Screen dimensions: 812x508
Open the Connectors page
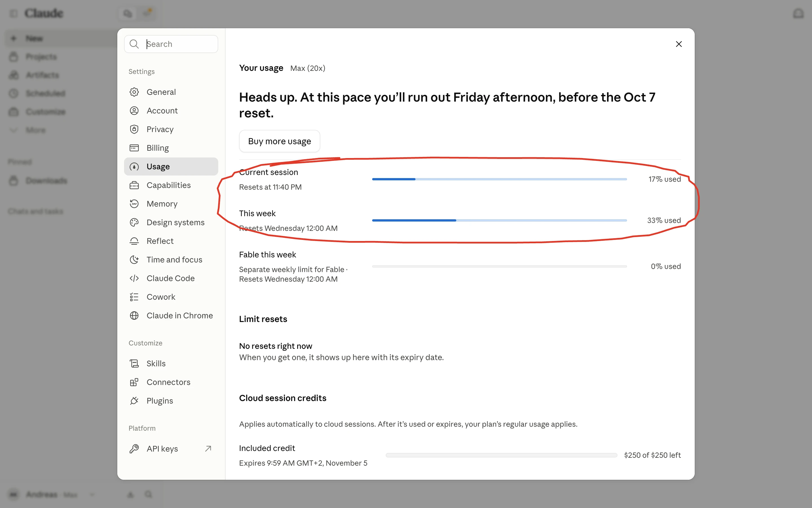pyautogui.click(x=171, y=382)
